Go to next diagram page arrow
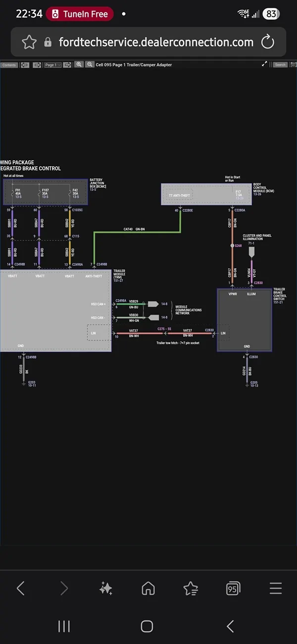The width and height of the screenshot is (297, 644). 37,65
